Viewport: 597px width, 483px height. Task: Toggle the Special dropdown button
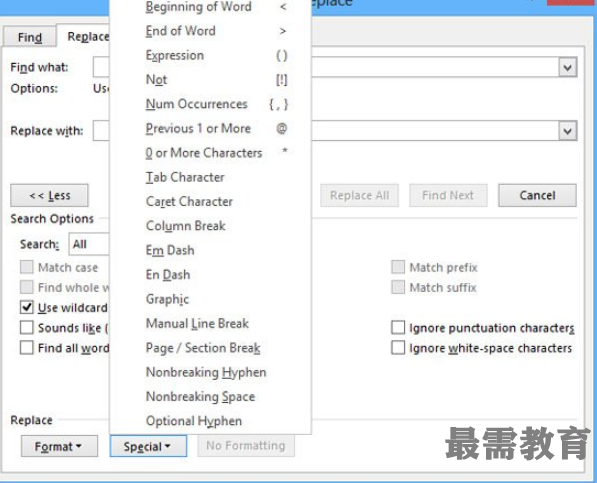(x=148, y=446)
